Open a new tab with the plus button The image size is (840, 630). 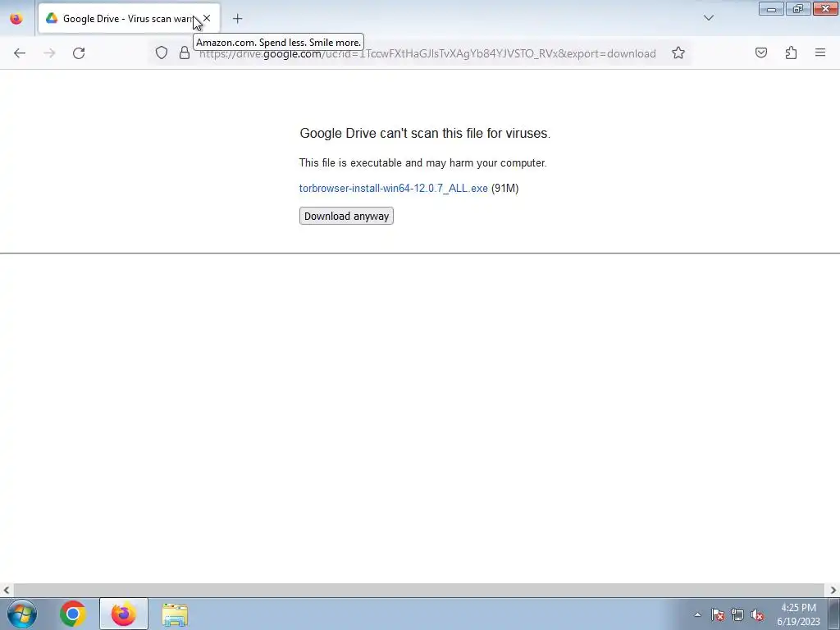pos(237,19)
